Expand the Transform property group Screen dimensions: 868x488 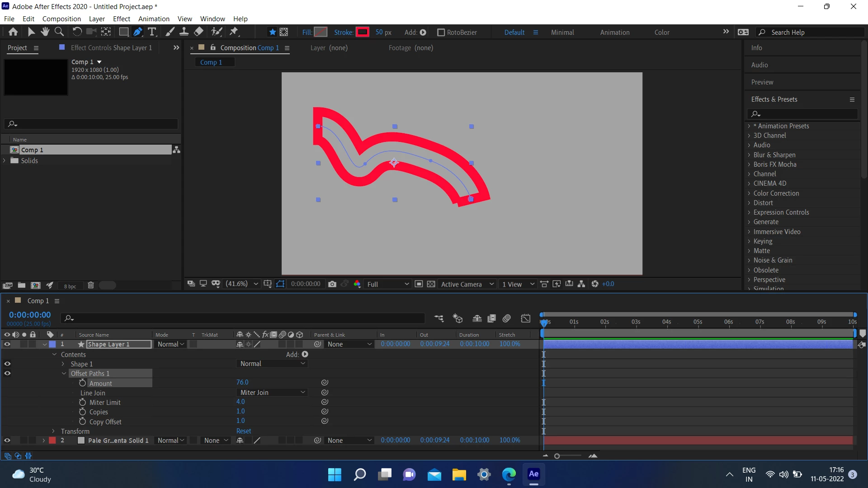pos(53,431)
